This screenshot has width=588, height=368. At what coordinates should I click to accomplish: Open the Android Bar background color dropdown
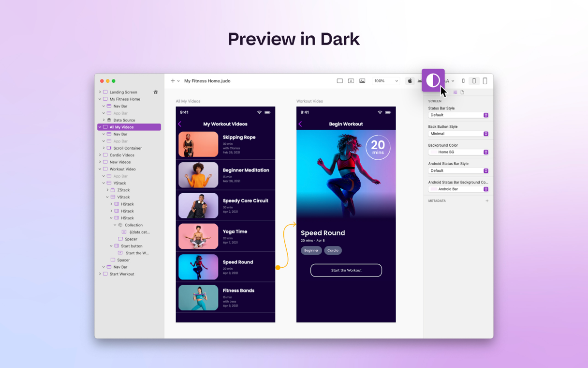[x=458, y=189]
